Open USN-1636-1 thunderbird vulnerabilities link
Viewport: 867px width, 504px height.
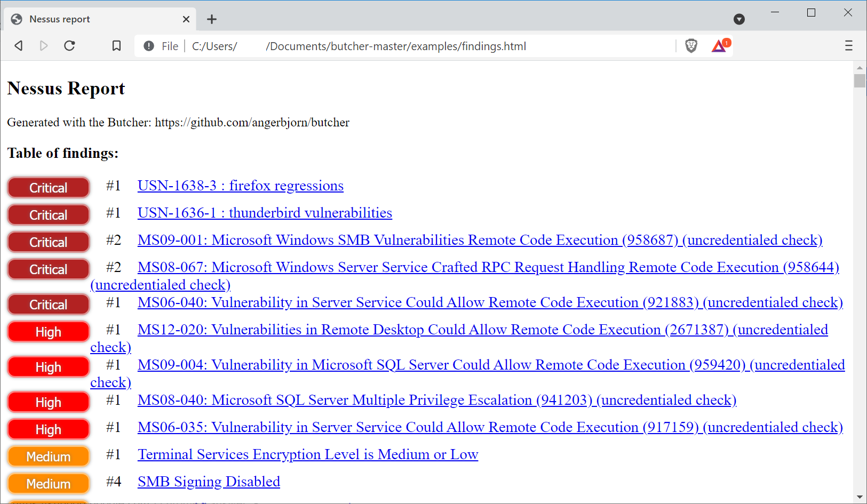[x=265, y=213]
